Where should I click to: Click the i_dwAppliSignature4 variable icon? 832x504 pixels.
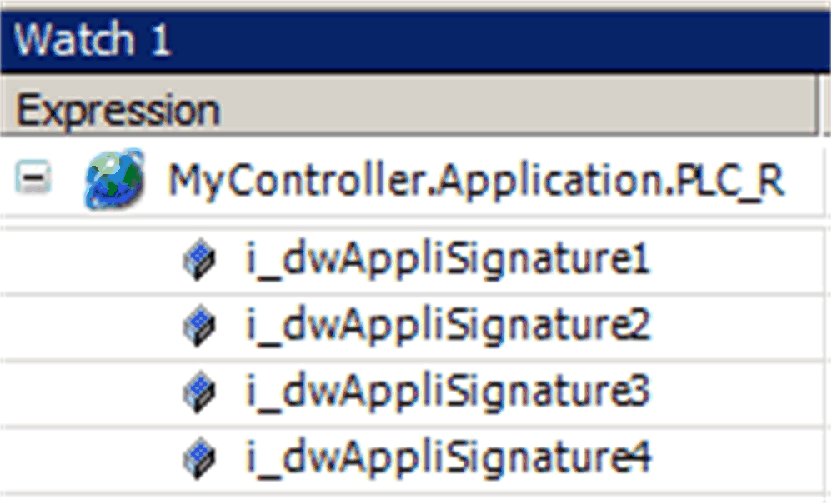coord(199,457)
